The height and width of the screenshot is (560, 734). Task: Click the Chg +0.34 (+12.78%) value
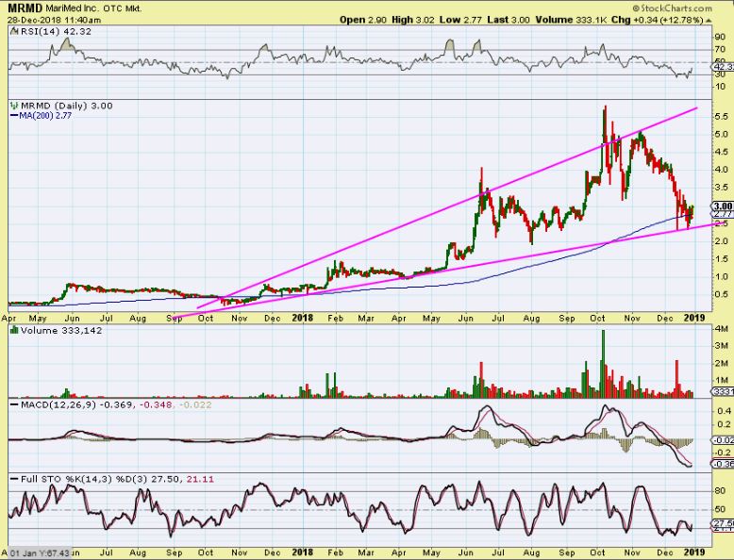(658, 20)
